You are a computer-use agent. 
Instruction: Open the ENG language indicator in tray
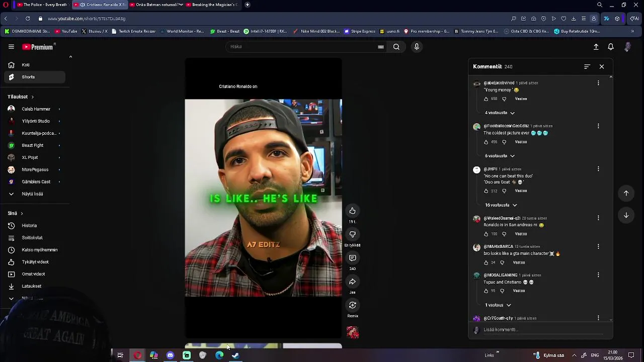(x=595, y=355)
